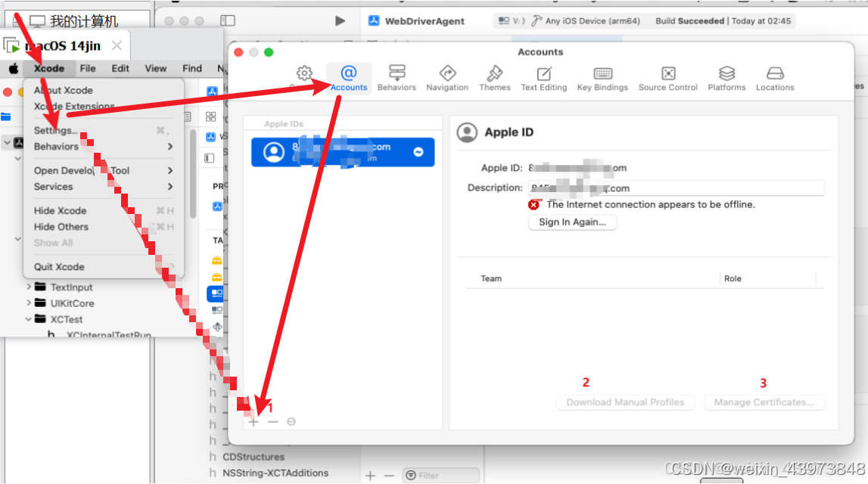
Task: Expand the TextInput folder
Action: pos(29,287)
